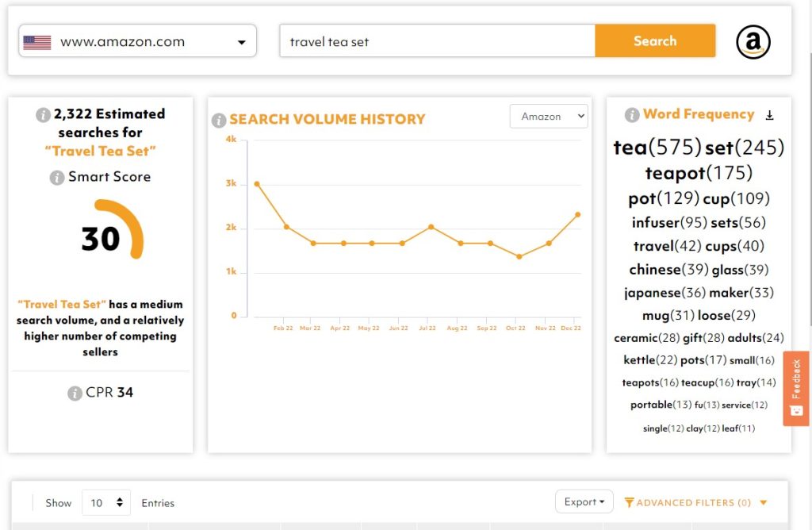812x530 pixels.
Task: Download the Word Frequency list
Action: tap(769, 115)
